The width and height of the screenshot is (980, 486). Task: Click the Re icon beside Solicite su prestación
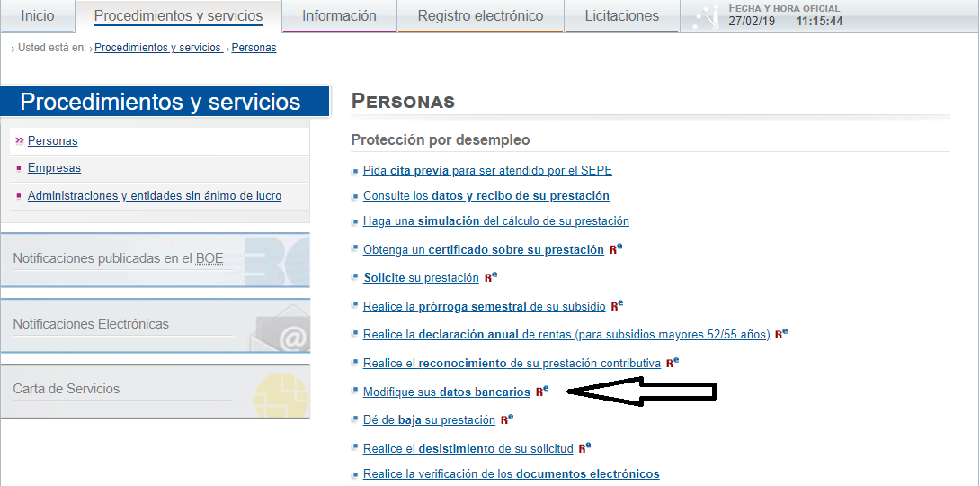[x=491, y=277]
